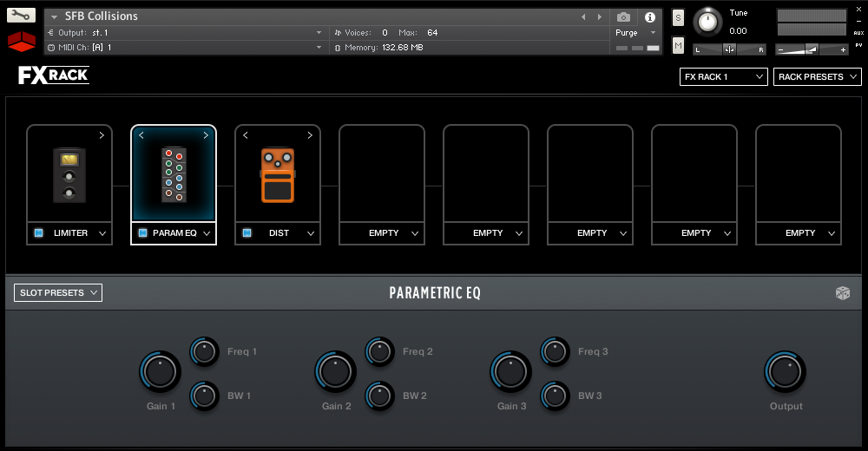Move the Param EQ slot right
Viewport: 868px width, 451px height.
tap(206, 135)
